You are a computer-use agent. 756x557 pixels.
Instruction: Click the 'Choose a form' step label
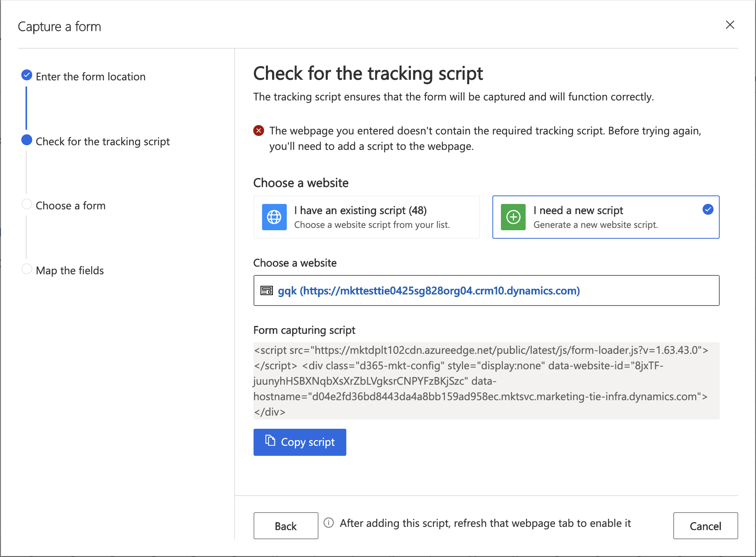71,205
